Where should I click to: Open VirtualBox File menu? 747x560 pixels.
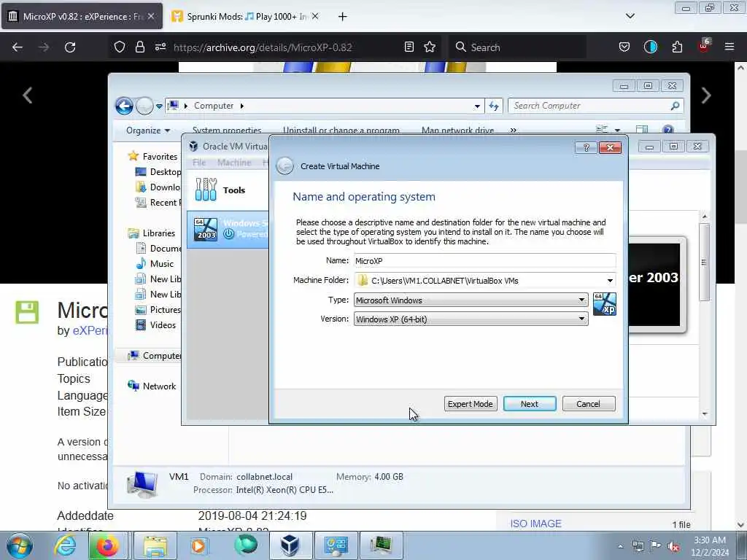199,163
